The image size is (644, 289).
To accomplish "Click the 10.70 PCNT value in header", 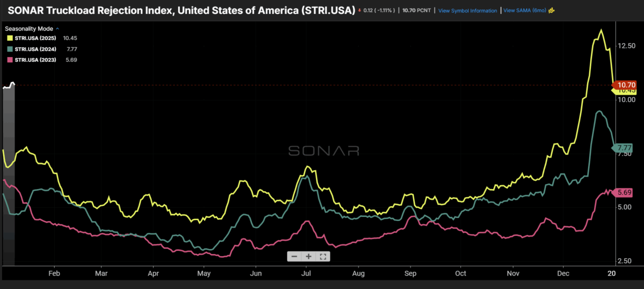I will point(418,11).
